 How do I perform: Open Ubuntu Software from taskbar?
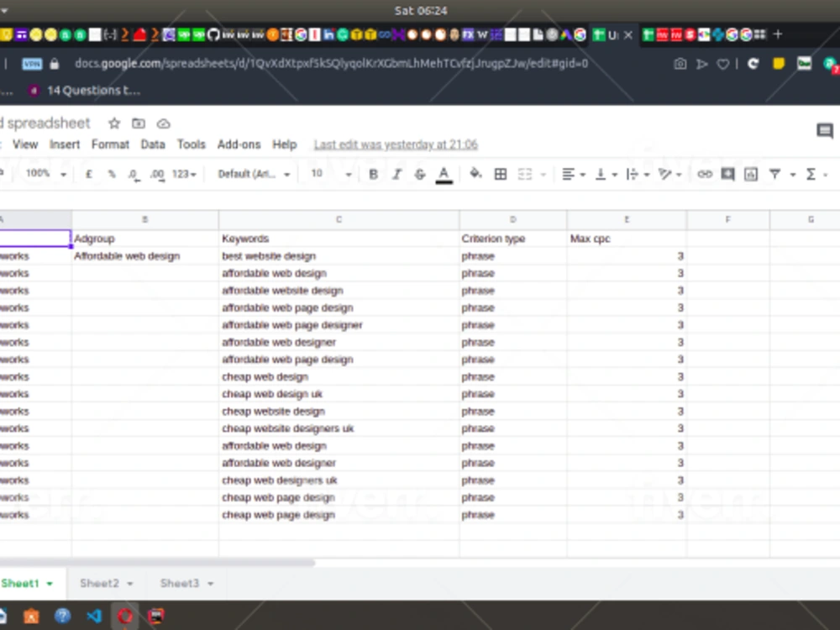pyautogui.click(x=31, y=616)
